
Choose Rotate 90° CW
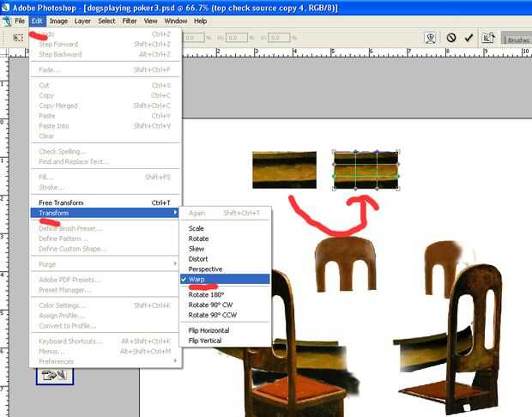coord(226,305)
